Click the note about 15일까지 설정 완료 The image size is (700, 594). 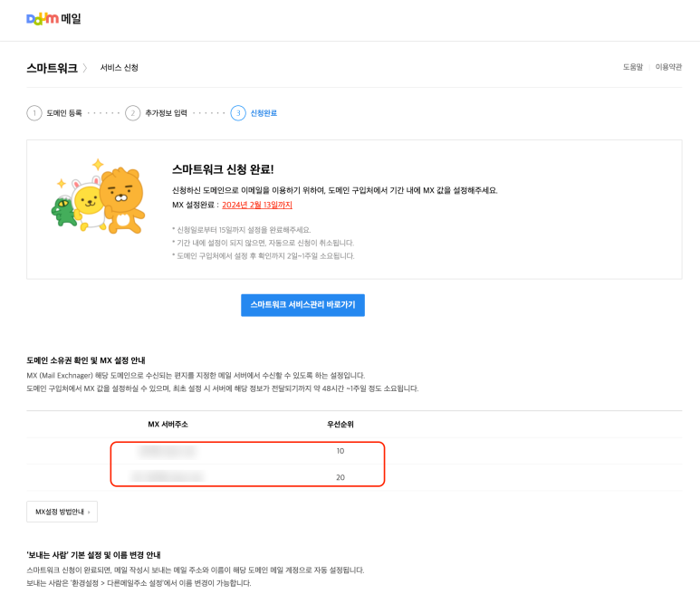pyautogui.click(x=242, y=230)
